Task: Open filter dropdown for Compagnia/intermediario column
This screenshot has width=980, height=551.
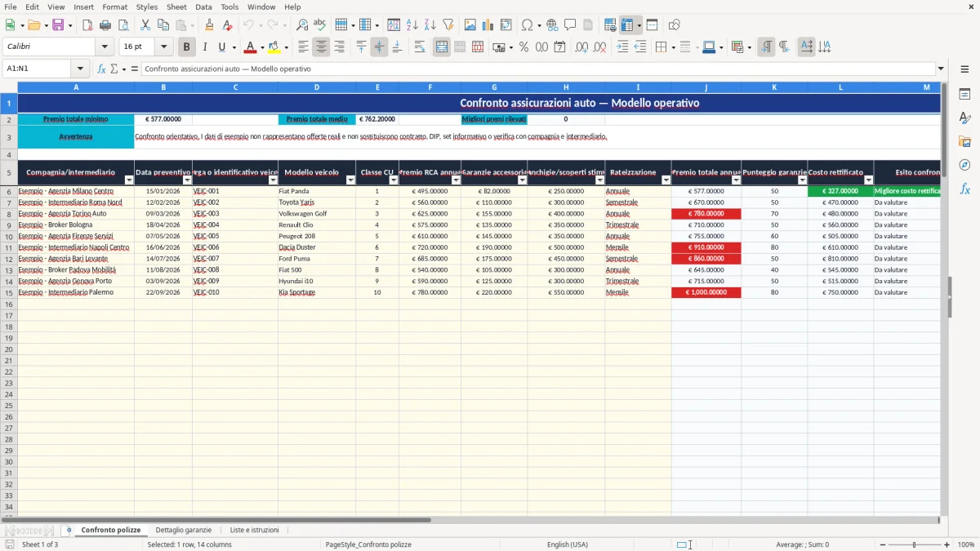Action: [x=128, y=180]
